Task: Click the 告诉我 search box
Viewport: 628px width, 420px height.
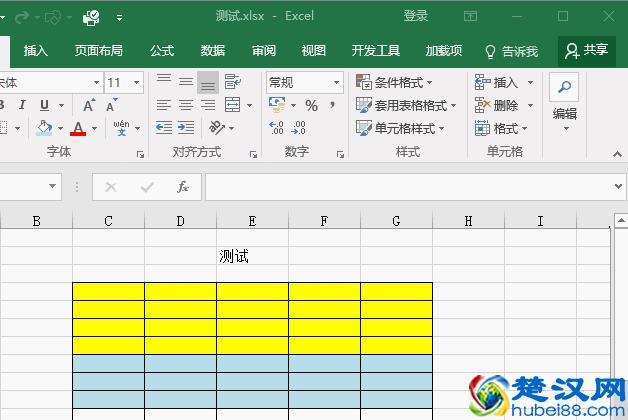Action: [x=511, y=51]
